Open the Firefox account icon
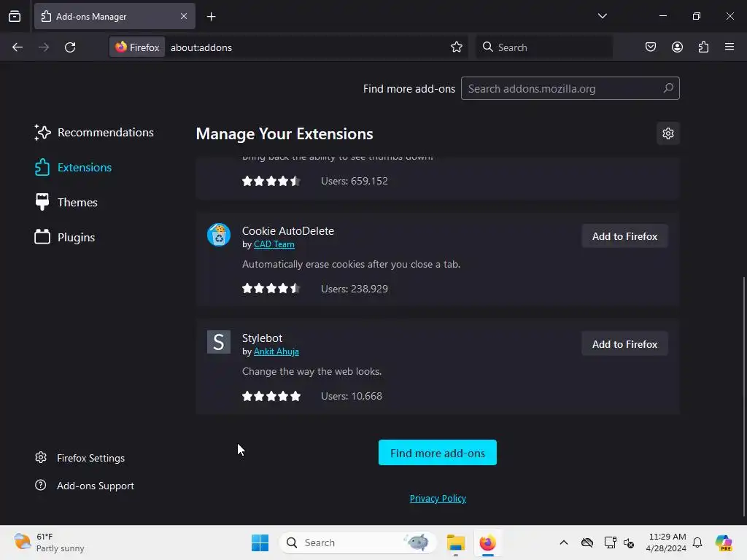This screenshot has width=747, height=560. pos(677,47)
